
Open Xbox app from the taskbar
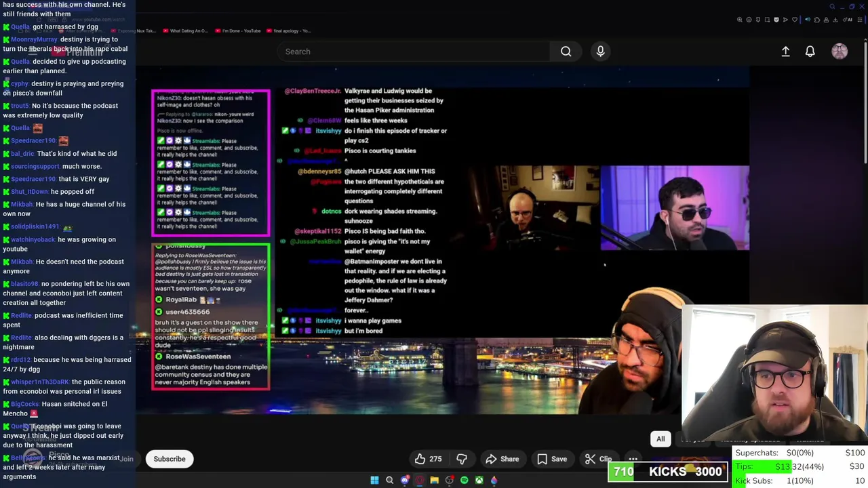(x=479, y=481)
